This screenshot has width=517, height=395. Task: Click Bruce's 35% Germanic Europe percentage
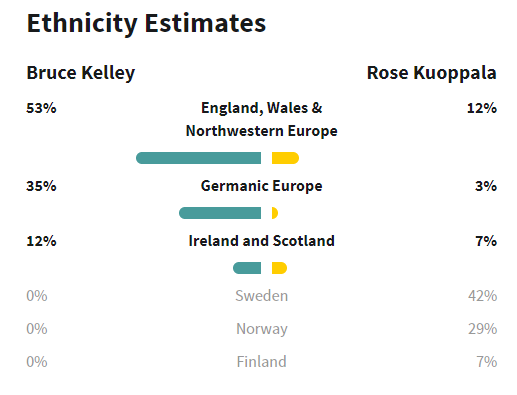coord(41,186)
